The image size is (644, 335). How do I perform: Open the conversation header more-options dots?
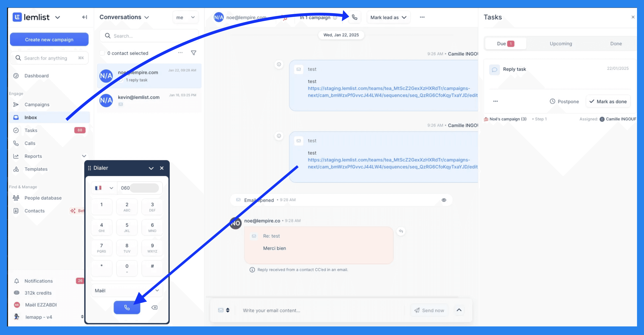click(422, 17)
